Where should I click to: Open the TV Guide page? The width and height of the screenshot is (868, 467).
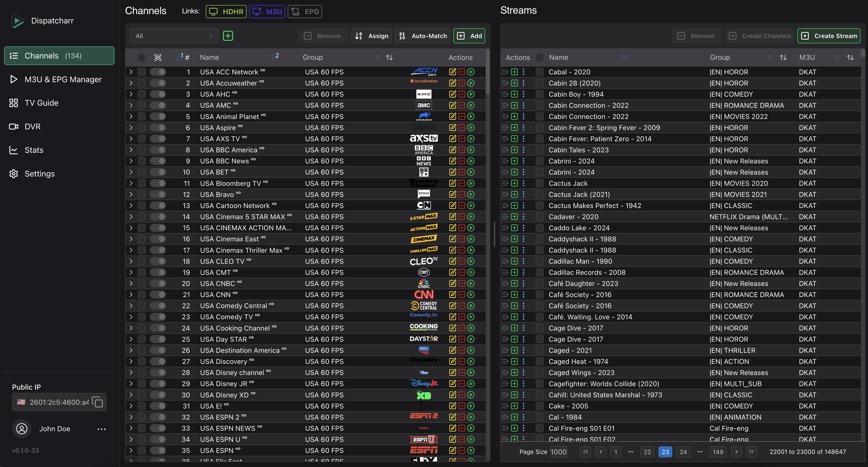41,103
